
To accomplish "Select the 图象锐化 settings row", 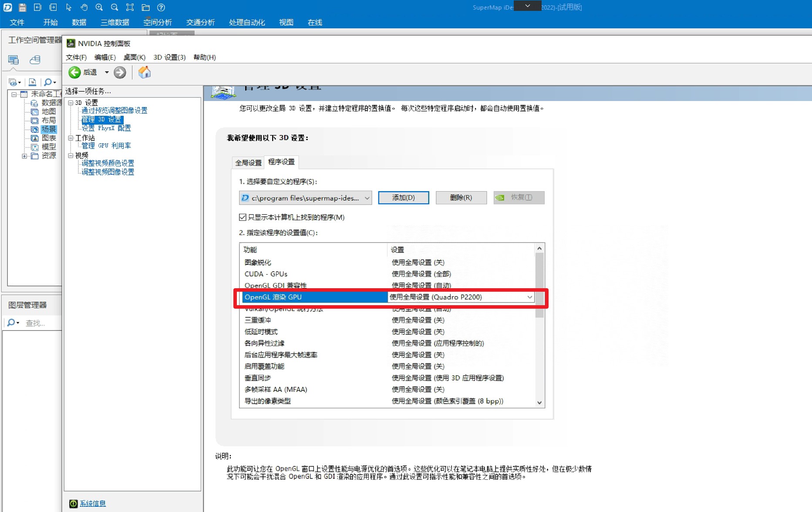I will [387, 262].
